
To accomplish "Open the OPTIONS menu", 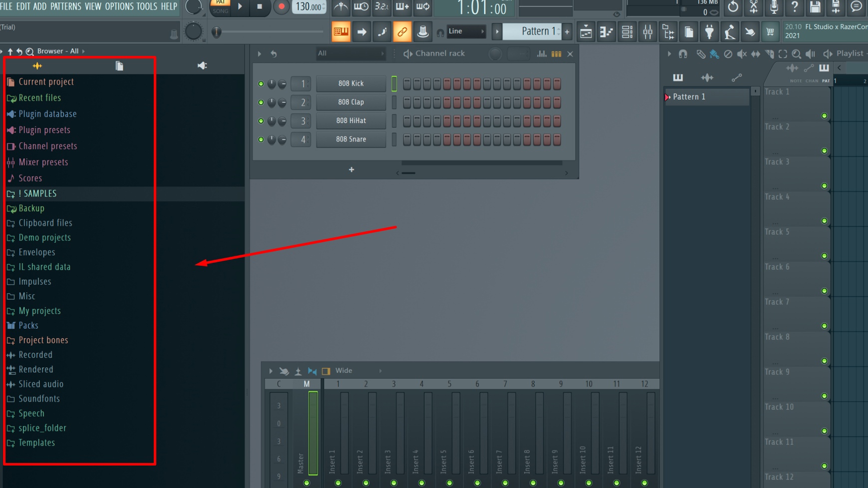I will pos(119,6).
